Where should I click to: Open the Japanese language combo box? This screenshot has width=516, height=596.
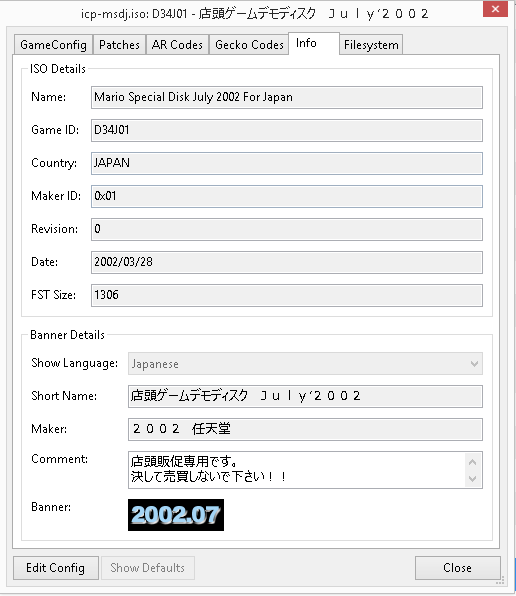[305, 364]
